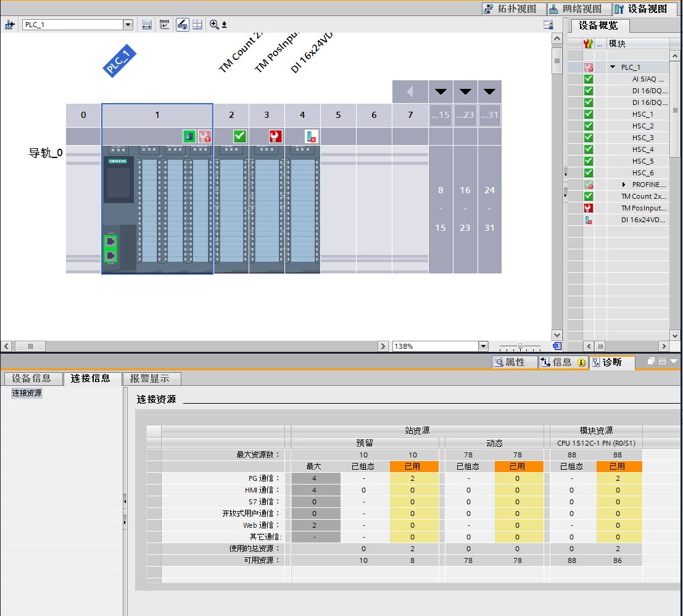Image resolution: width=683 pixels, height=616 pixels.
Task: Click the red wrench icon on TM PosInput row
Action: [x=589, y=208]
